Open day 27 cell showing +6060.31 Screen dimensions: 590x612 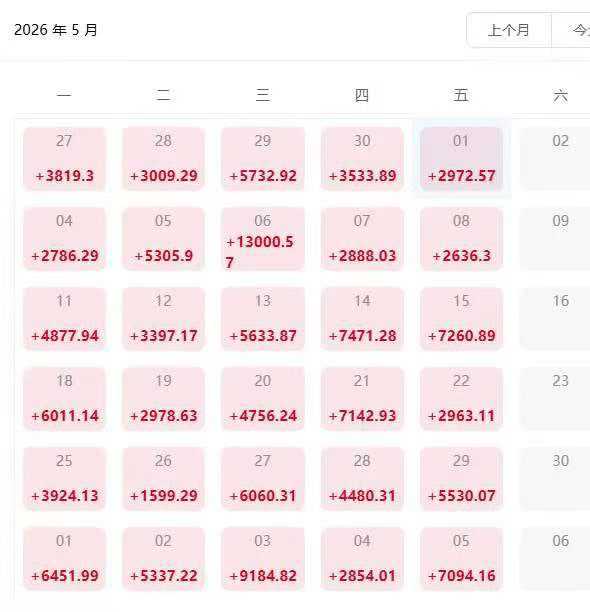(263, 479)
